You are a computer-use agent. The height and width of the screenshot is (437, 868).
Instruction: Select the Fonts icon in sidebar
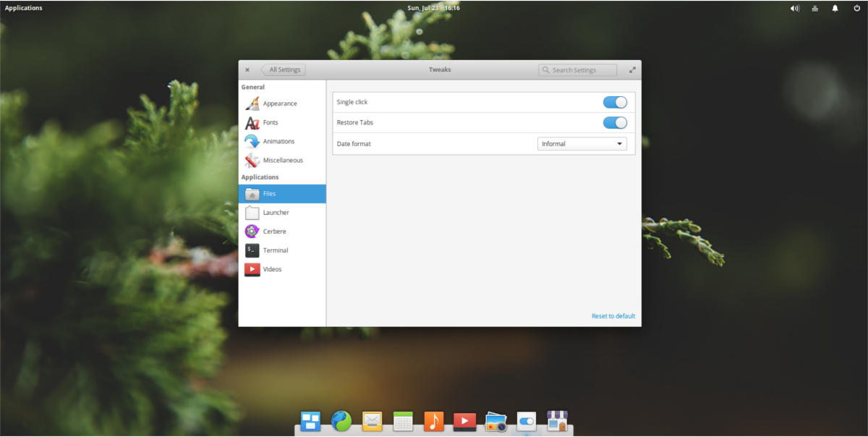click(x=252, y=122)
